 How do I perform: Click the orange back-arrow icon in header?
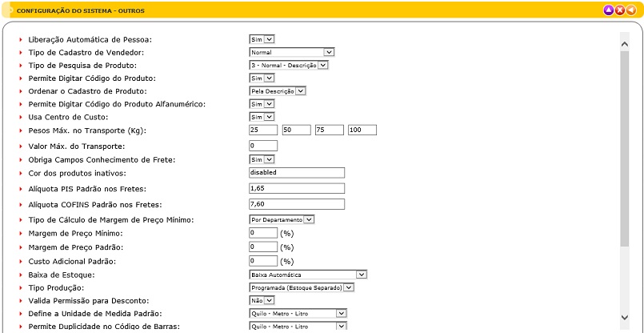tap(631, 10)
